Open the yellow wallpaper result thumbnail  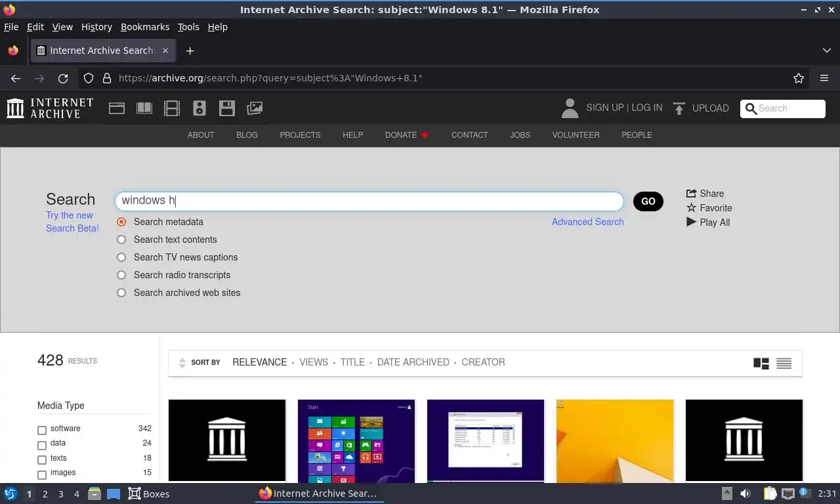pos(615,440)
